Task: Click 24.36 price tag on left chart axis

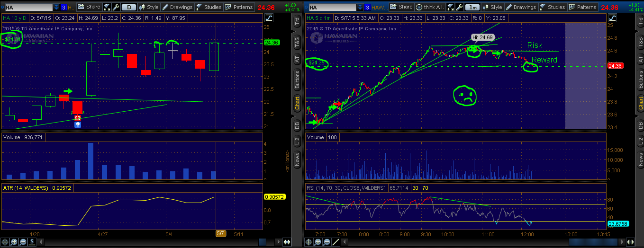Action: tap(272, 43)
